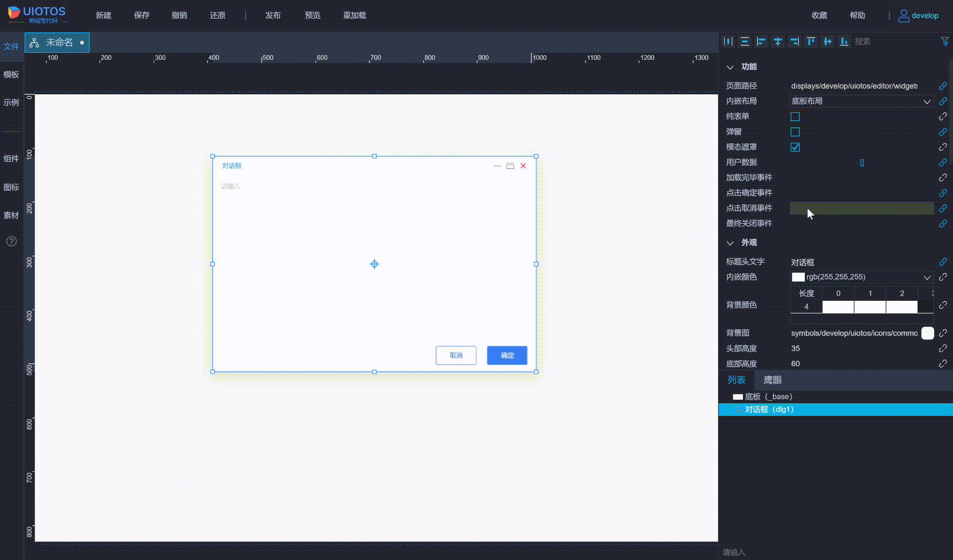Open the 帮助 menu
The height and width of the screenshot is (560, 953).
858,15
